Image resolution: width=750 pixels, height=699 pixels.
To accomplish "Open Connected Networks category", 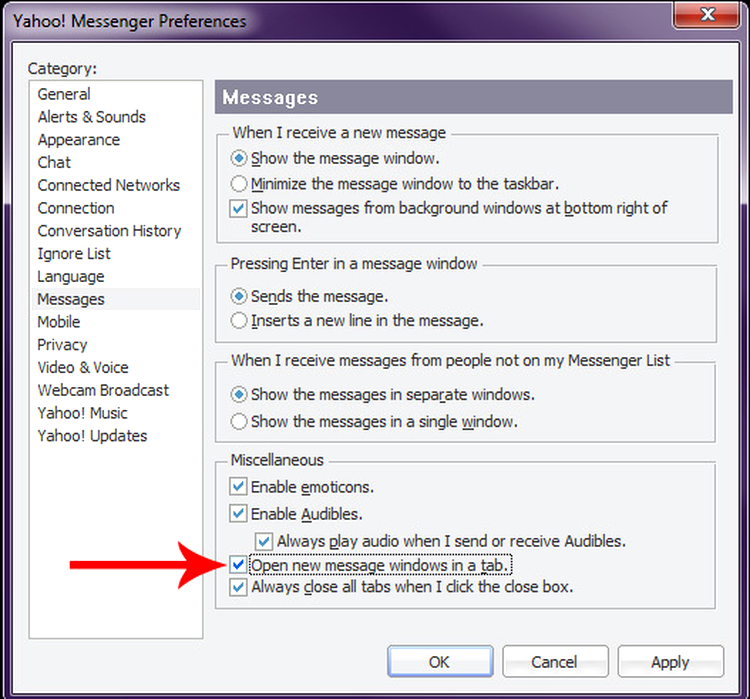I will click(x=109, y=185).
